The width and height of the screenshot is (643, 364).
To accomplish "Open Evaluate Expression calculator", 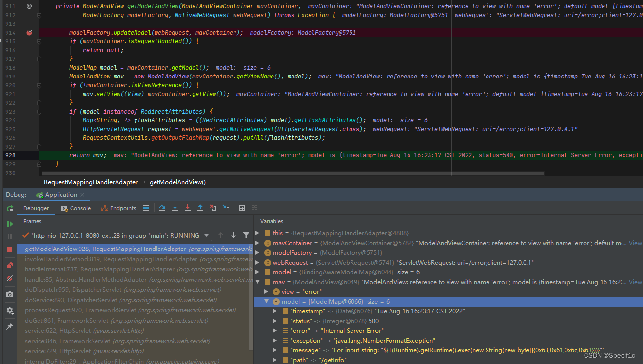I will click(242, 208).
